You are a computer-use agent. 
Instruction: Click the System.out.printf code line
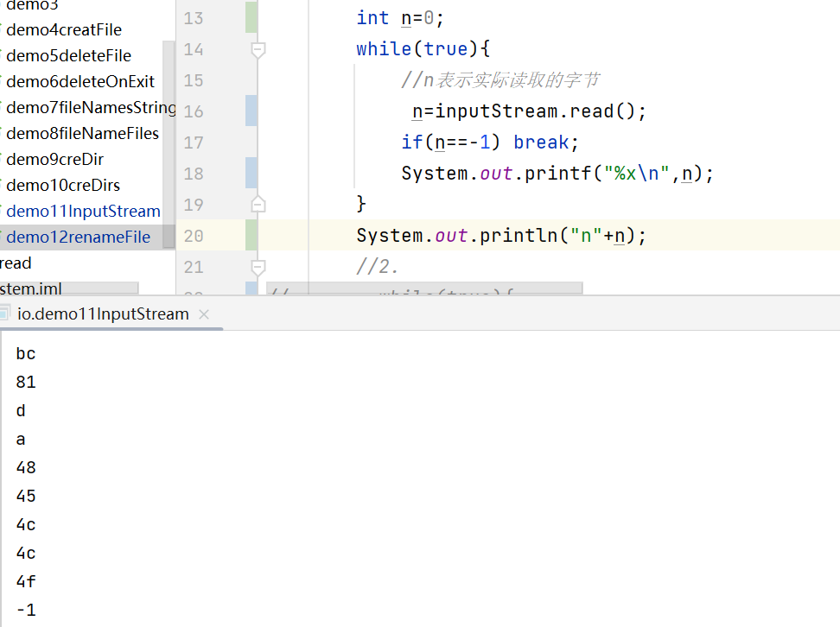pyautogui.click(x=557, y=174)
